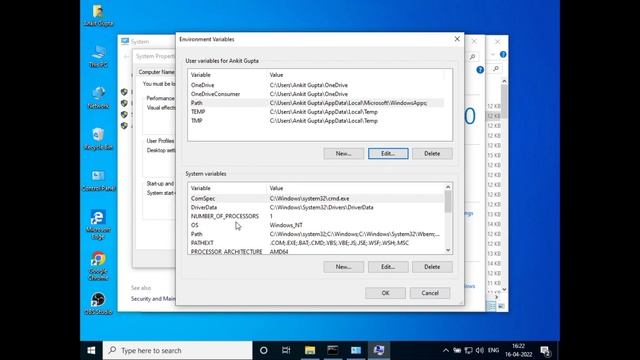Click Edit under user variables

[x=388, y=153]
